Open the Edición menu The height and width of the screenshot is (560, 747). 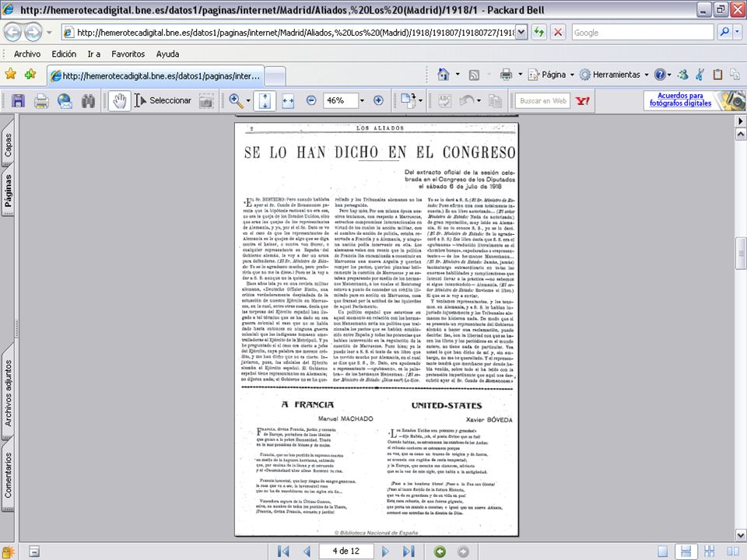[x=64, y=54]
